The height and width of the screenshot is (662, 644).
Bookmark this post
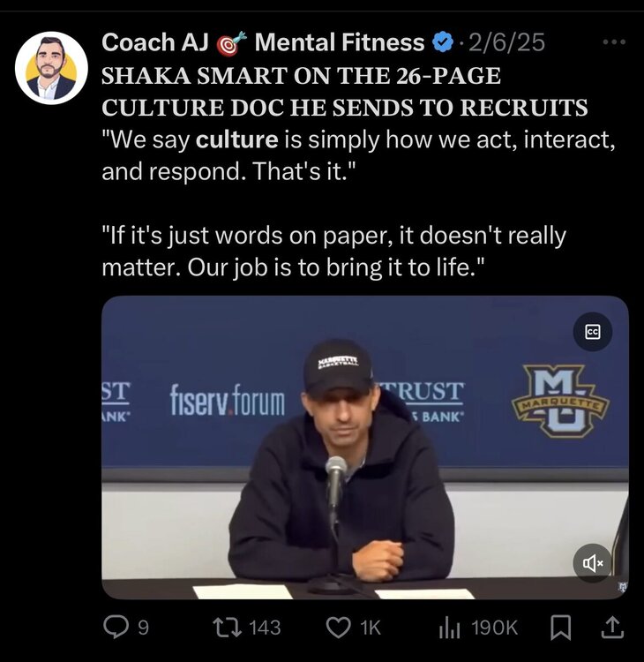[559, 627]
